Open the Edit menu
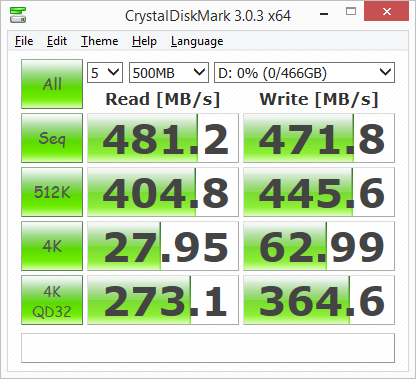The height and width of the screenshot is (379, 416). click(57, 41)
